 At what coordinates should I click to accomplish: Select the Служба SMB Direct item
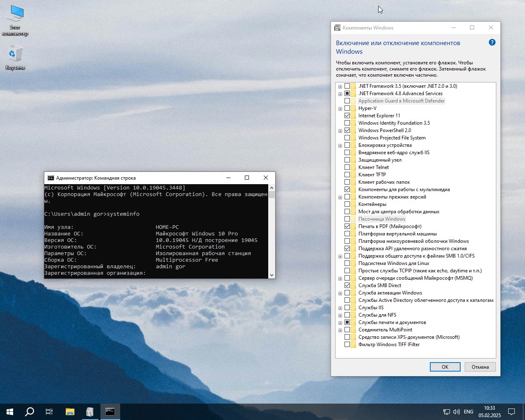[x=379, y=285]
